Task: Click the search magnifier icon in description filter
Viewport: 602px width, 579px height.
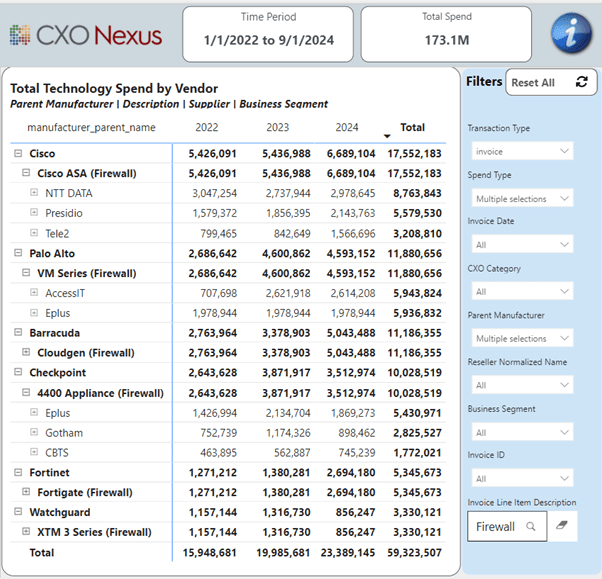Action: click(532, 526)
